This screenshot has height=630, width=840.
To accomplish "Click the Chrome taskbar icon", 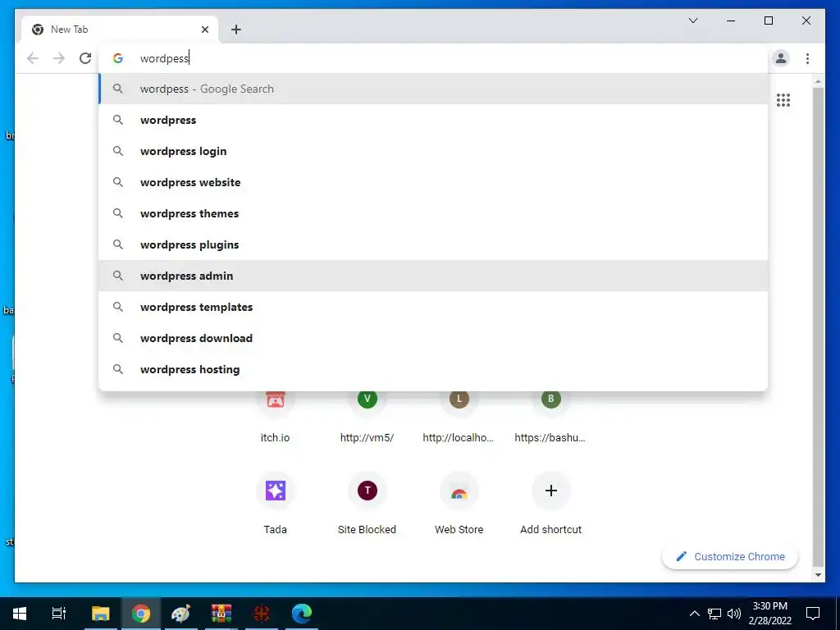I will point(140,613).
